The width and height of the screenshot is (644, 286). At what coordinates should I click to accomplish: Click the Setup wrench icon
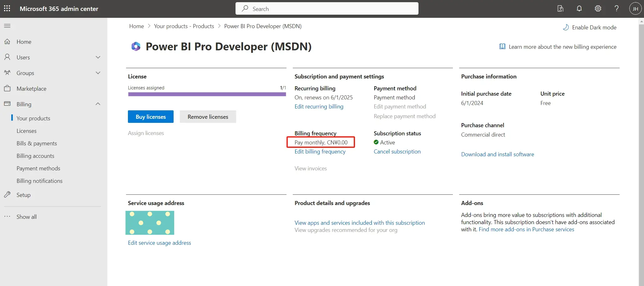8,195
